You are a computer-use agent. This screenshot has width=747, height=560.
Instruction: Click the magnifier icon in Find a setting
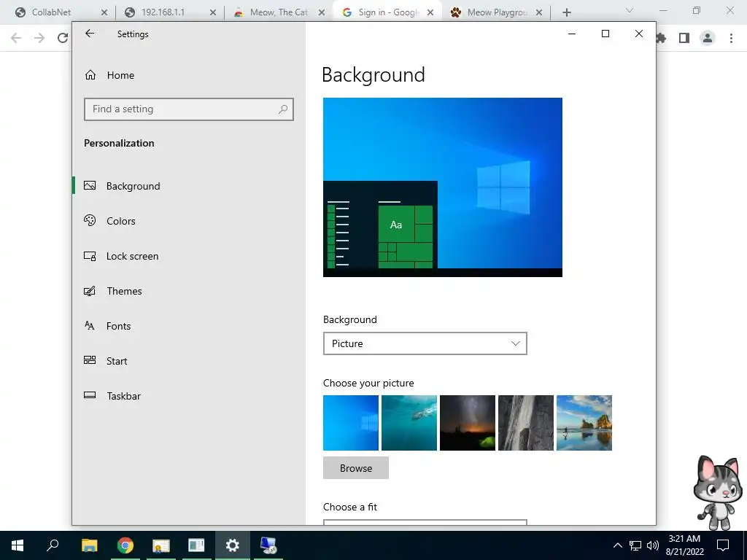[x=282, y=109]
